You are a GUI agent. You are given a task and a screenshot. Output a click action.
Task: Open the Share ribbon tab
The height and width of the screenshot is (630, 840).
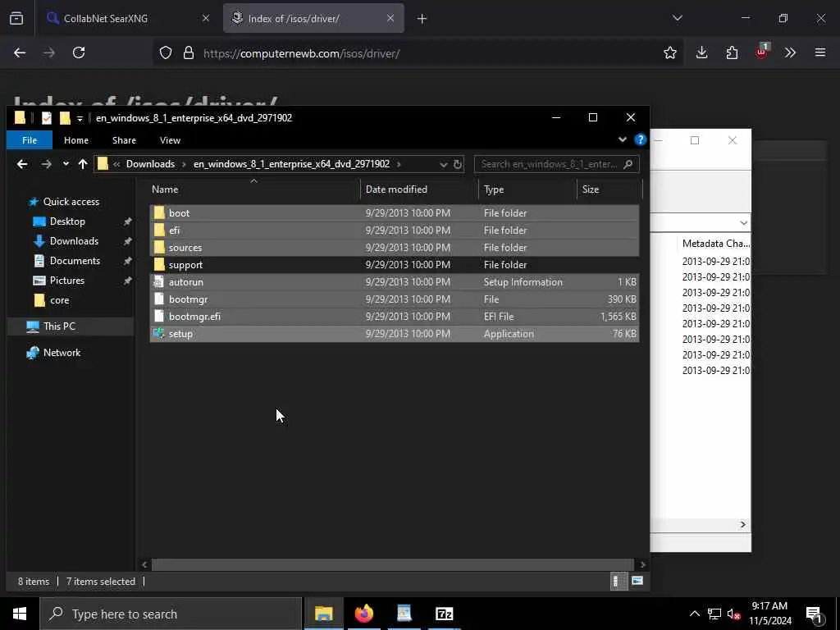(x=125, y=139)
